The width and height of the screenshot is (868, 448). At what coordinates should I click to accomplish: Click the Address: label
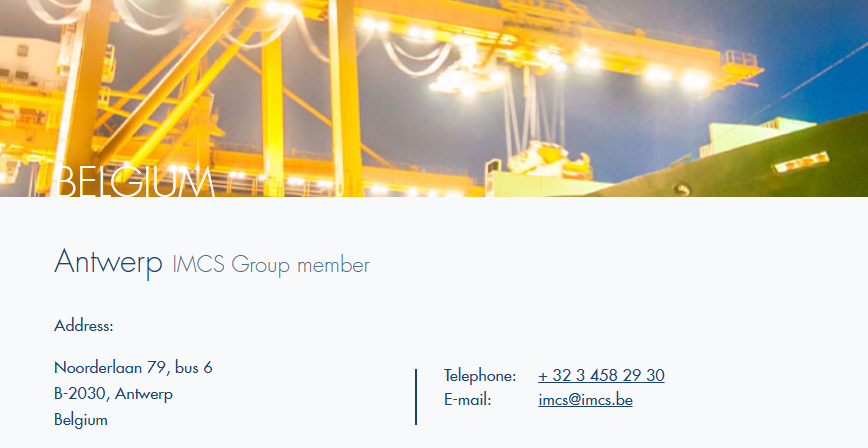click(x=84, y=326)
